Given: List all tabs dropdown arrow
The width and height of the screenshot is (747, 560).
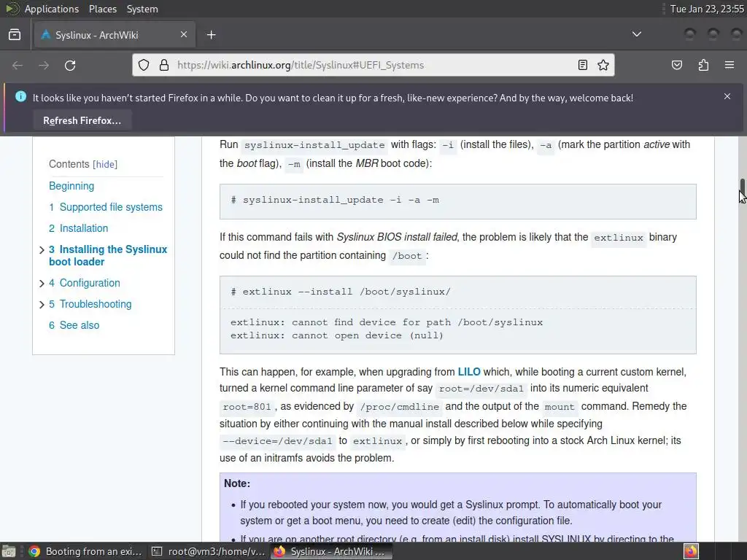Looking at the screenshot, I should [636, 34].
